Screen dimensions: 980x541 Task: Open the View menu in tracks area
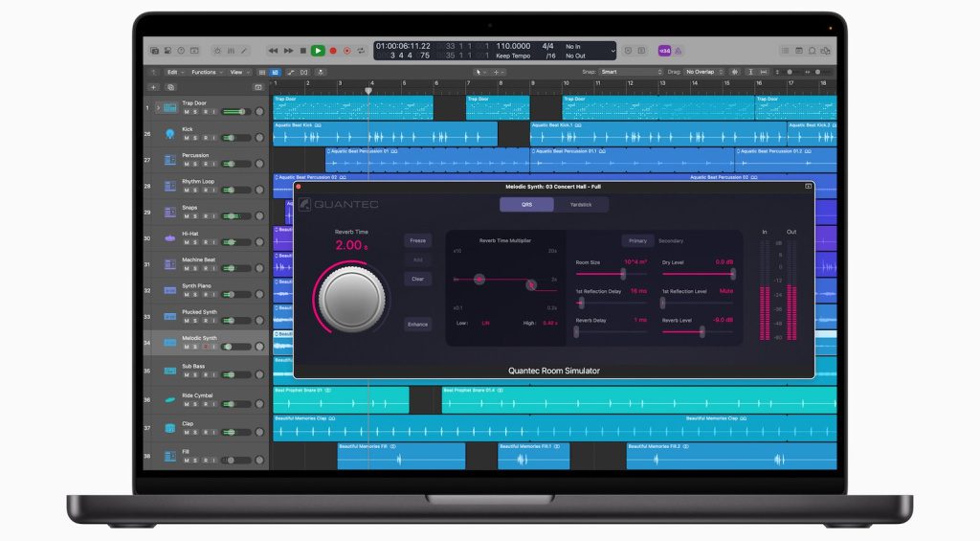[x=239, y=73]
